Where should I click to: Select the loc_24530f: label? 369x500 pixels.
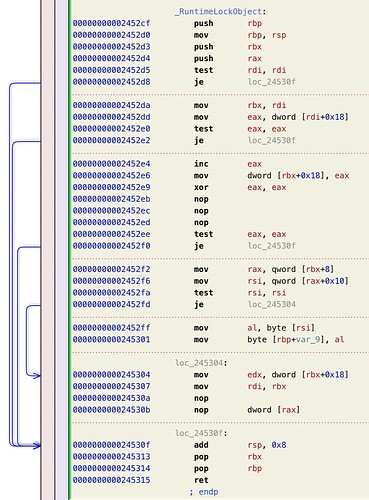click(201, 433)
